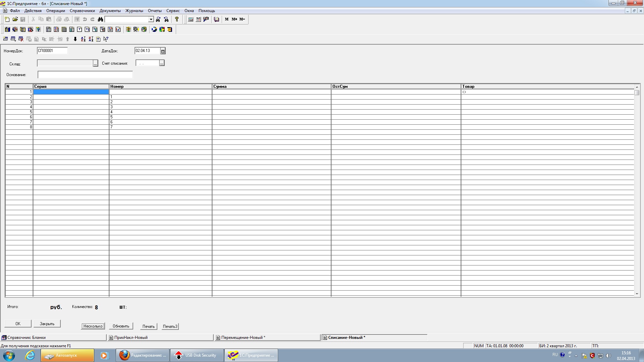This screenshot has width=644, height=362.
Task: Switch to ПрихНакл-Новый window tab
Action: coord(160,338)
